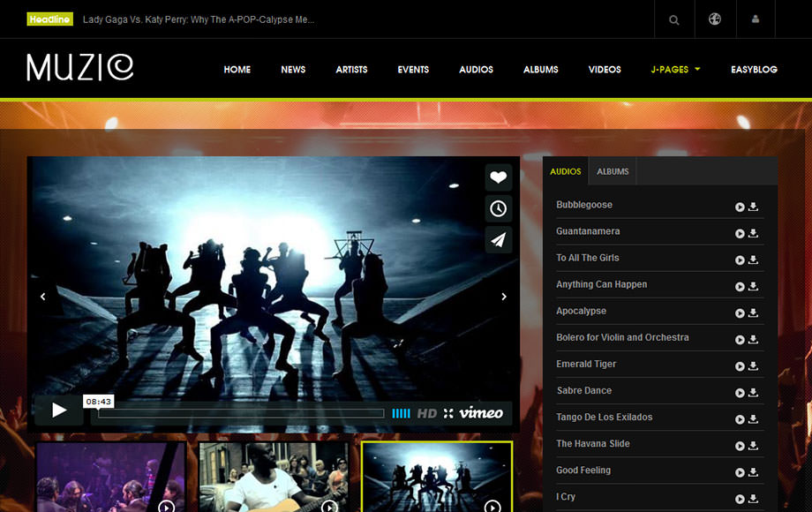Viewport: 812px width, 512px height.
Task: Expand the J-Pages dropdown menu
Action: 675,70
